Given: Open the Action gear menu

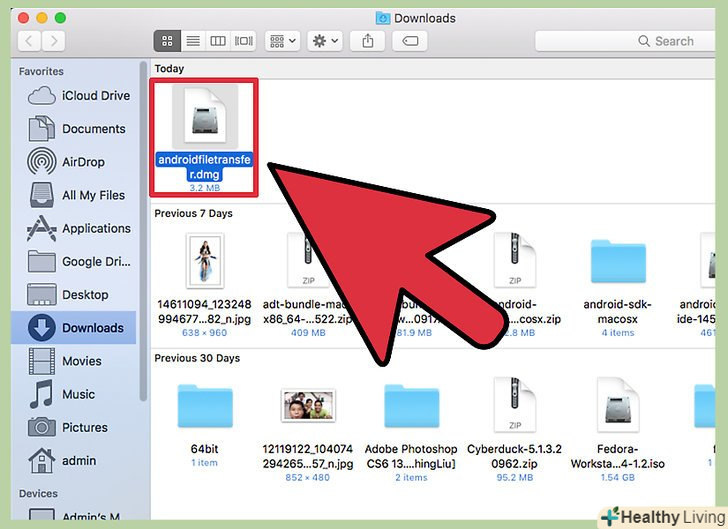Looking at the screenshot, I should click(325, 41).
